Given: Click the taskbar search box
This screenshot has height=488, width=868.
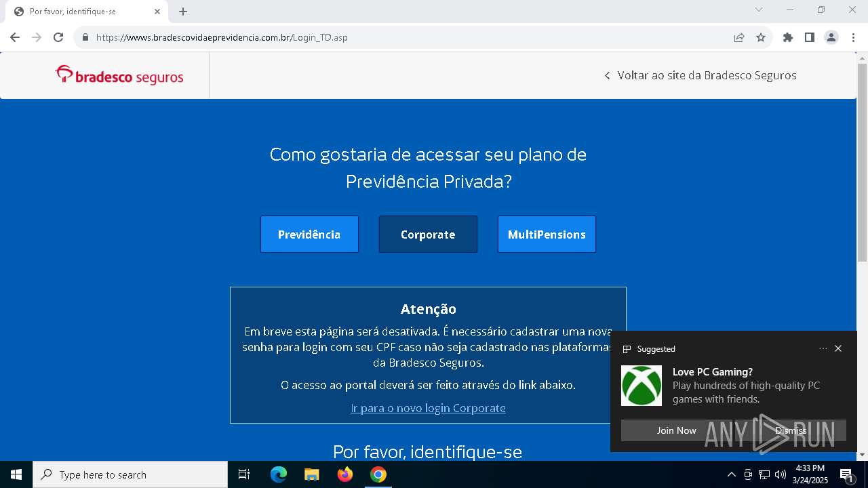Looking at the screenshot, I should (x=130, y=474).
